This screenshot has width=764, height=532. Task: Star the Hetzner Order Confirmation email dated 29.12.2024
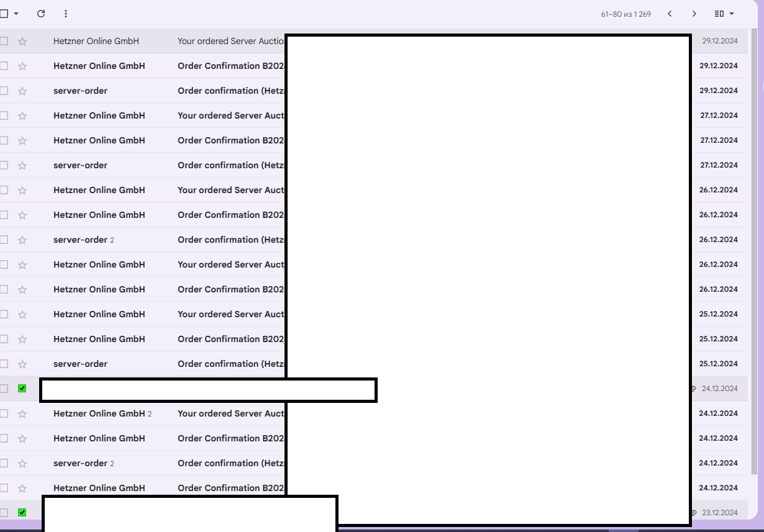point(22,66)
